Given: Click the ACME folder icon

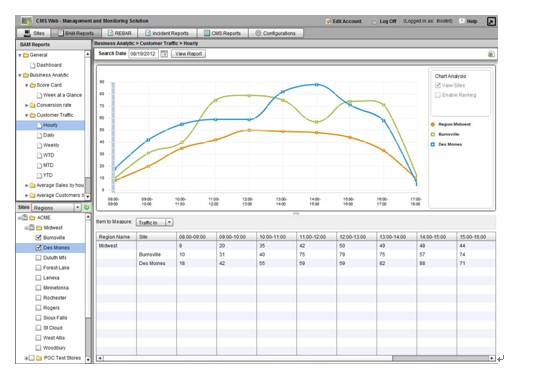Looking at the screenshot, I should [33, 218].
